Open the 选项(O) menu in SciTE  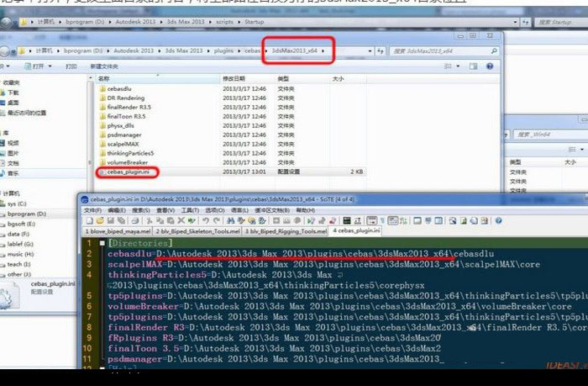pos(215,210)
